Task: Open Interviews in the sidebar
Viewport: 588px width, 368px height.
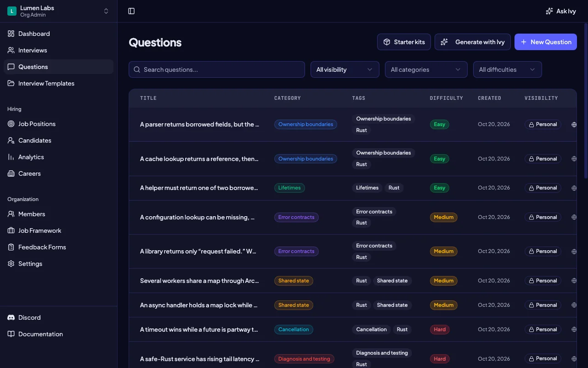Action: [x=58, y=50]
